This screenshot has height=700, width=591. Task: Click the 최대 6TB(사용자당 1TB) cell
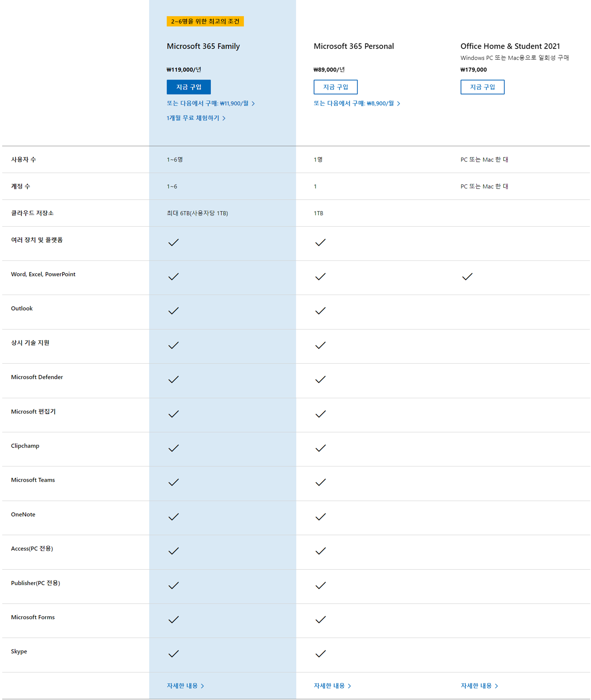[x=197, y=213]
